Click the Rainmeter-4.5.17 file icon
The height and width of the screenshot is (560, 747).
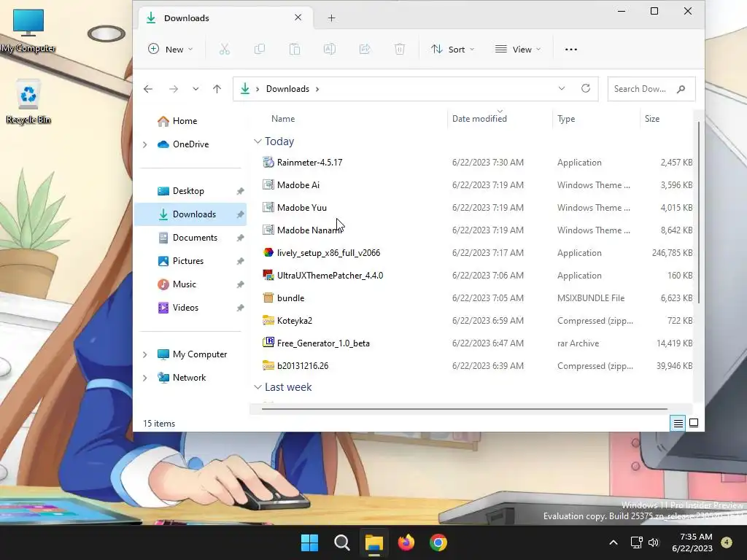(268, 163)
